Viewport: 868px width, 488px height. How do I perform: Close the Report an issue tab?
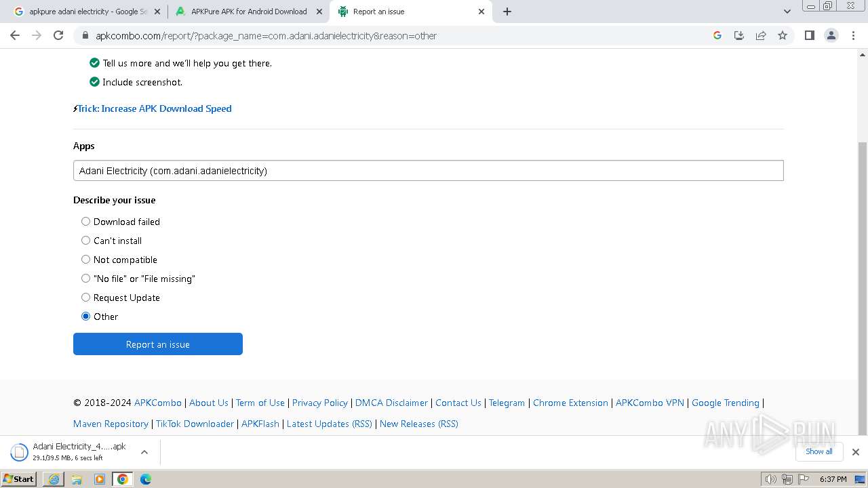pos(481,12)
